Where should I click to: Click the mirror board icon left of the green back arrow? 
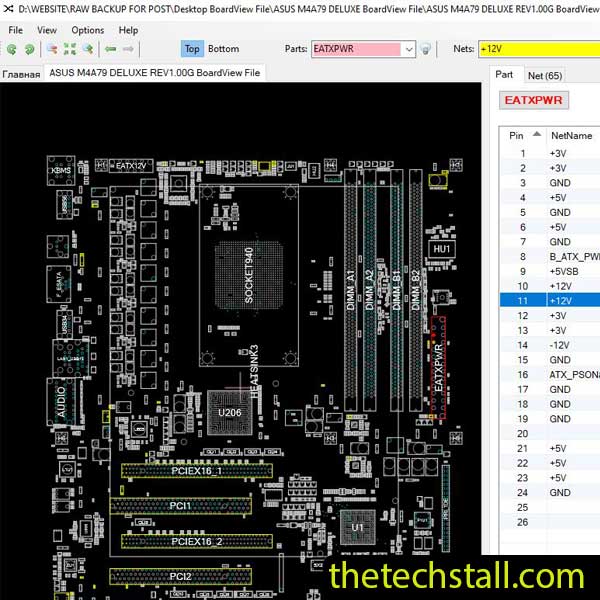88,49
